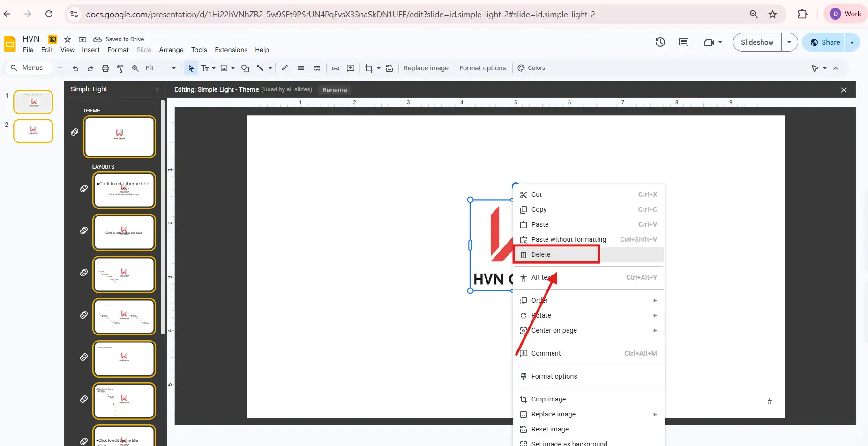Open the Fit zoom dropdown
868x446 pixels.
pyautogui.click(x=160, y=68)
